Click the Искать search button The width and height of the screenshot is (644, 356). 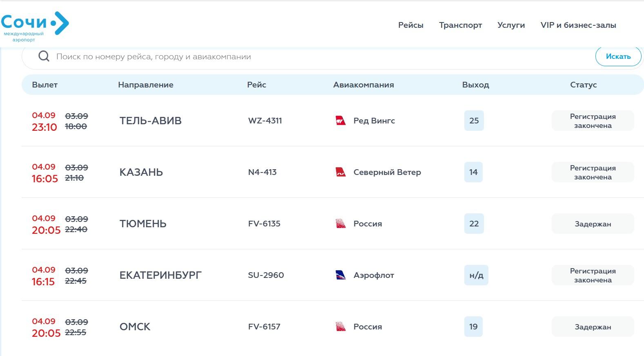(x=618, y=56)
